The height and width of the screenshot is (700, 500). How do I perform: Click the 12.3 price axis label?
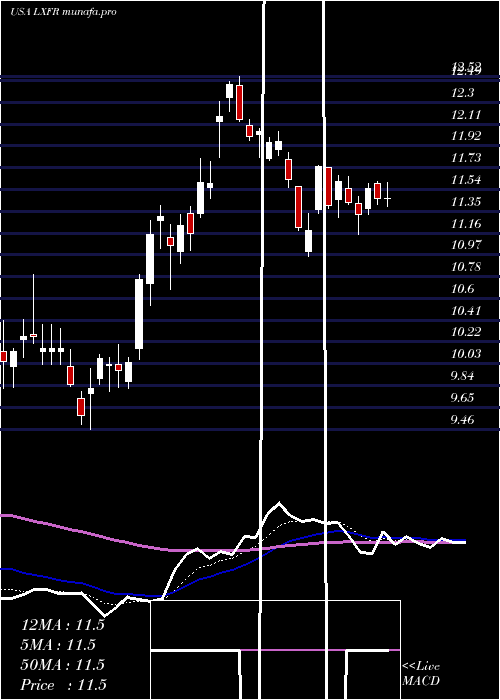click(462, 93)
